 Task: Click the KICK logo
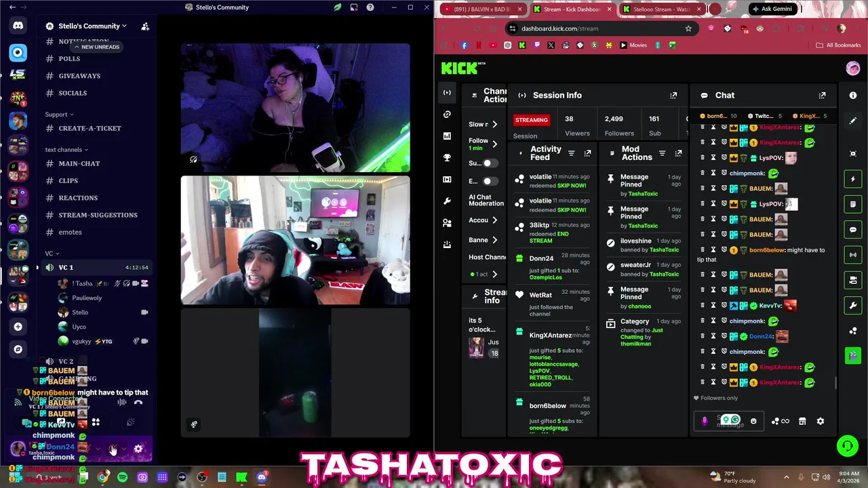[x=463, y=68]
